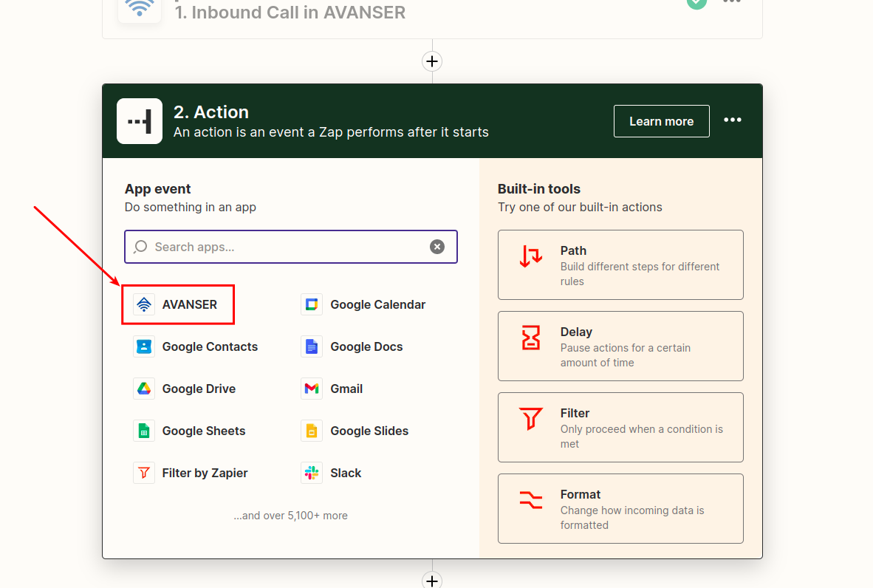Click '...and over 5,100+ more' text
Viewport: 873px width, 588px height.
[x=290, y=516]
